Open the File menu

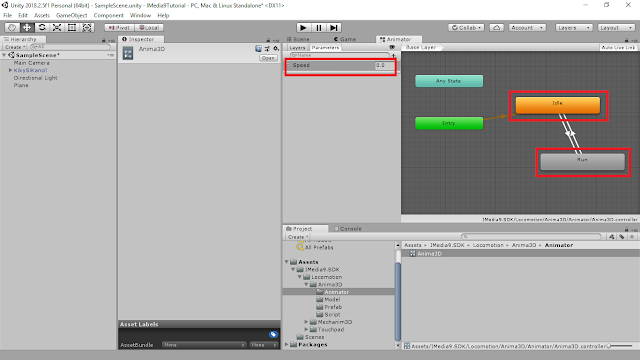(8, 15)
